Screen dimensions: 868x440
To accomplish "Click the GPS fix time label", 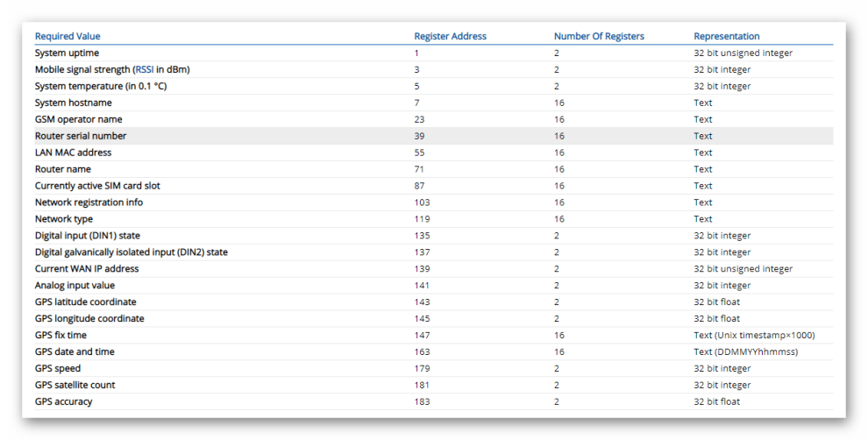I will [60, 336].
